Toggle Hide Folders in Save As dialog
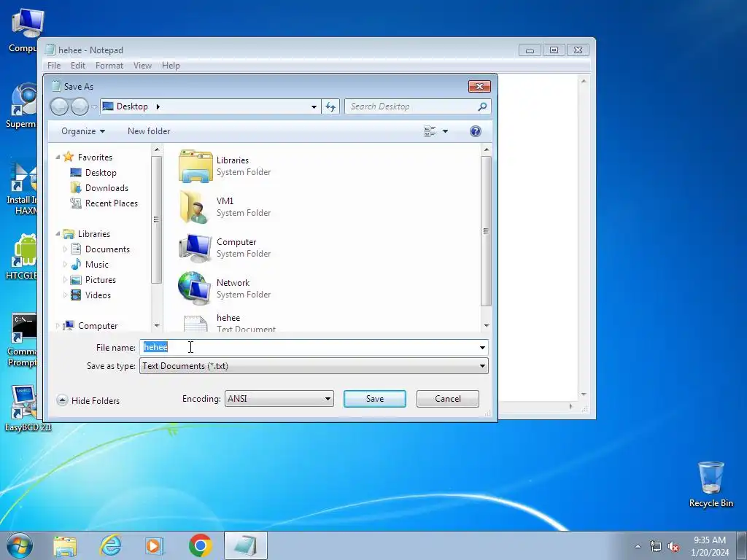747x560 pixels. coord(88,400)
